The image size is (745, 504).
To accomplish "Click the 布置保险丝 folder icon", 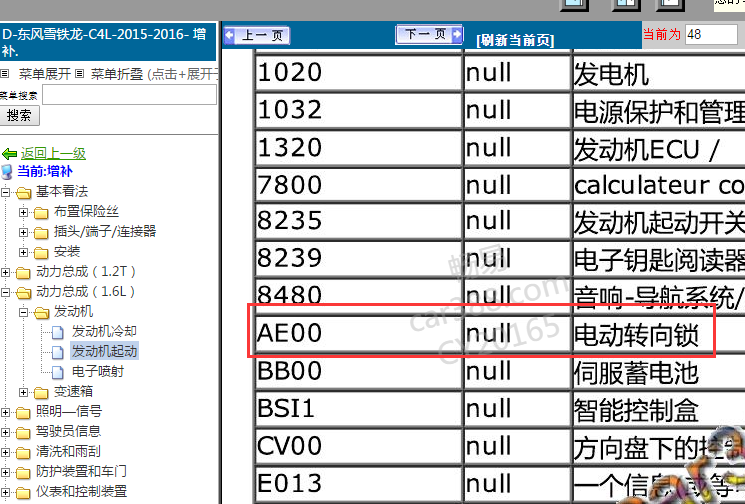I will pos(41,212).
